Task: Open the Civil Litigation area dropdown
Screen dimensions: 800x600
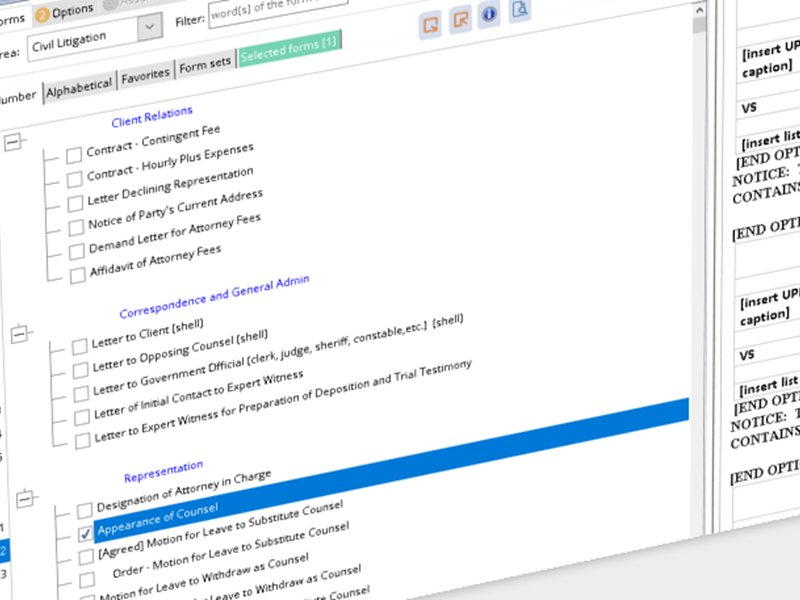Action: [x=149, y=27]
